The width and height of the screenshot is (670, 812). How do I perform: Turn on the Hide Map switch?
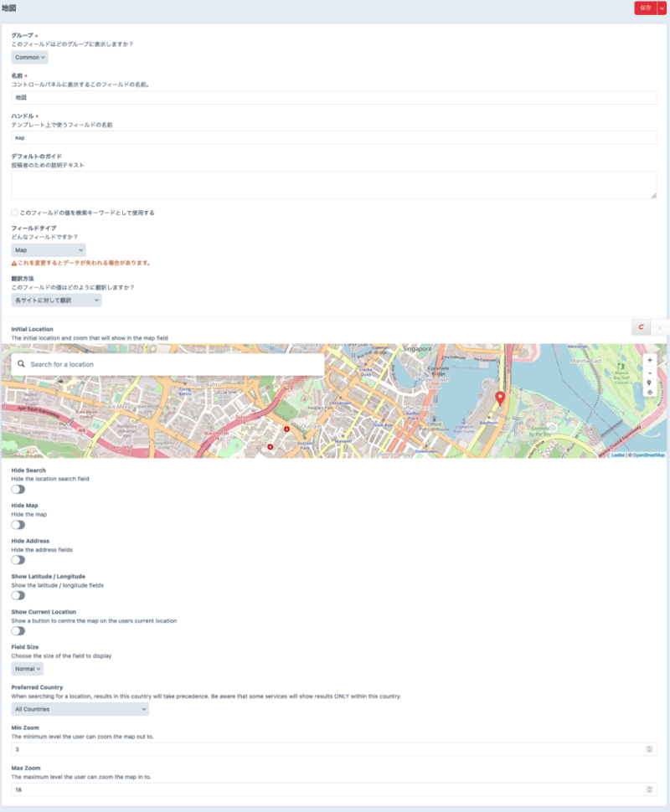[x=18, y=525]
